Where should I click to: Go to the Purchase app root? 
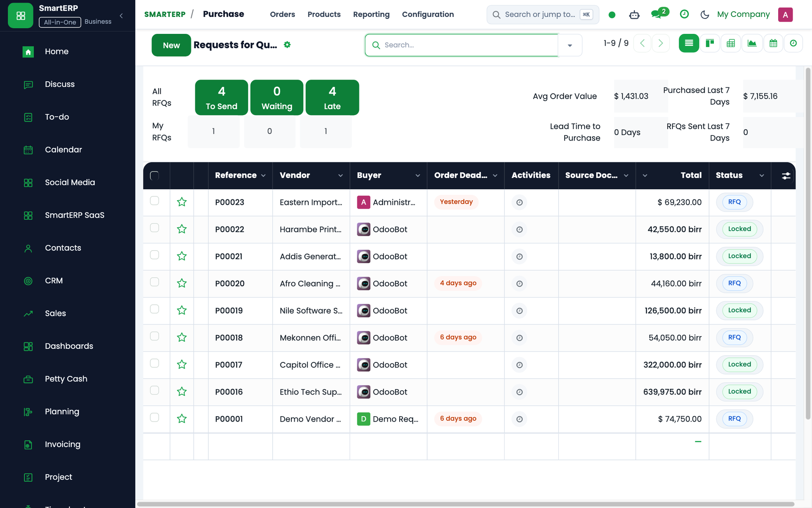click(223, 14)
